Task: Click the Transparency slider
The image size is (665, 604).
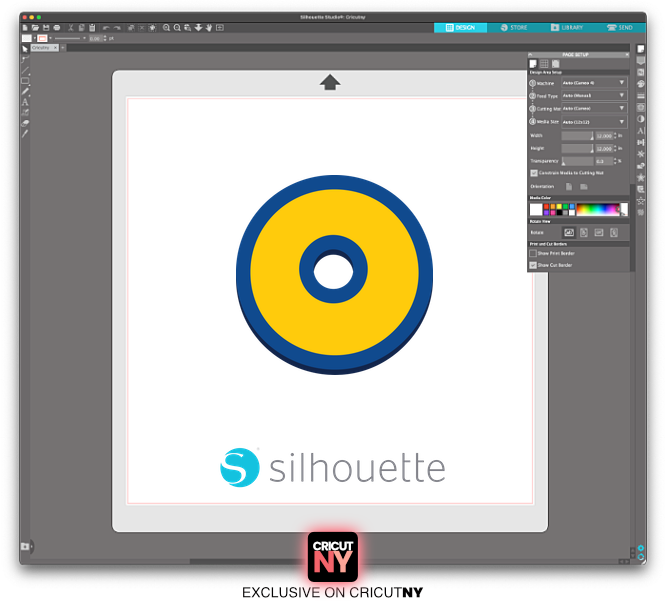Action: (x=577, y=161)
